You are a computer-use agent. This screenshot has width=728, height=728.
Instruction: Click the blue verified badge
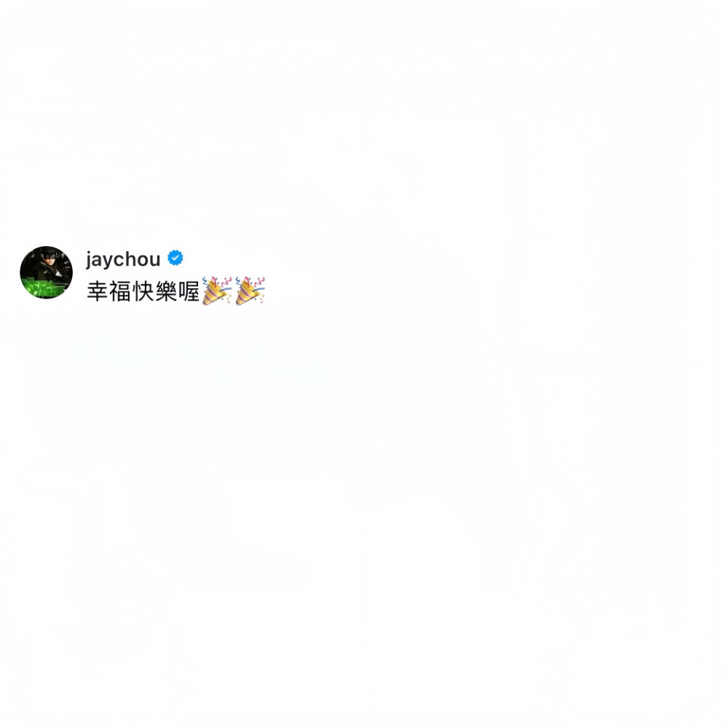tap(175, 258)
